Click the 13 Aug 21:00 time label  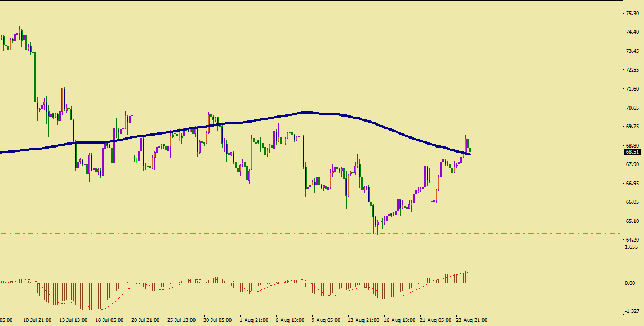tap(363, 320)
